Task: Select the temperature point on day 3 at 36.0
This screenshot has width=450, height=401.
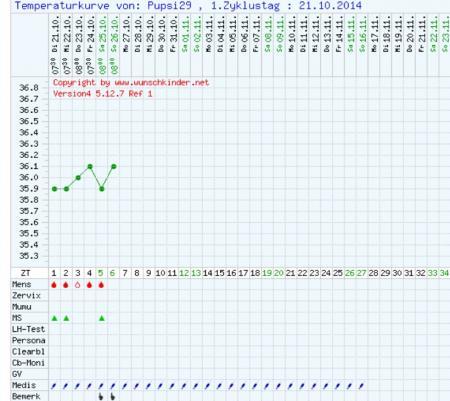Action: [78, 178]
